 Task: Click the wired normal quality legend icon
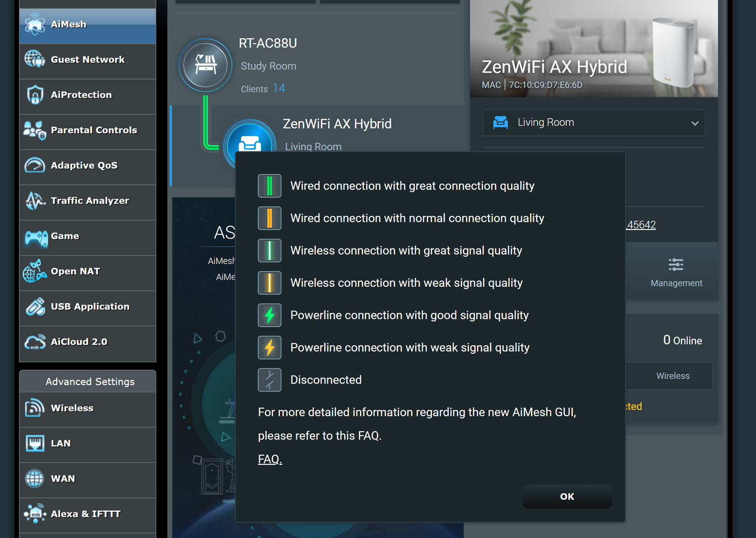(269, 218)
